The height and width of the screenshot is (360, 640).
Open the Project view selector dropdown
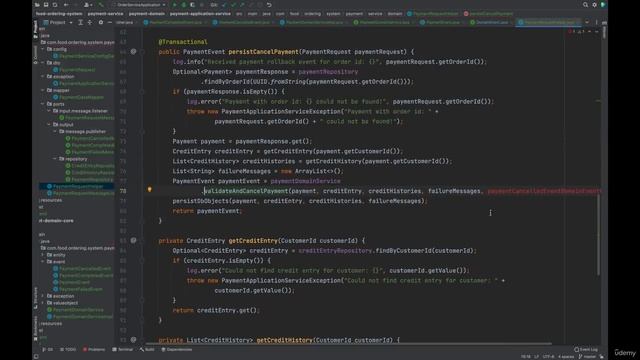coord(58,22)
